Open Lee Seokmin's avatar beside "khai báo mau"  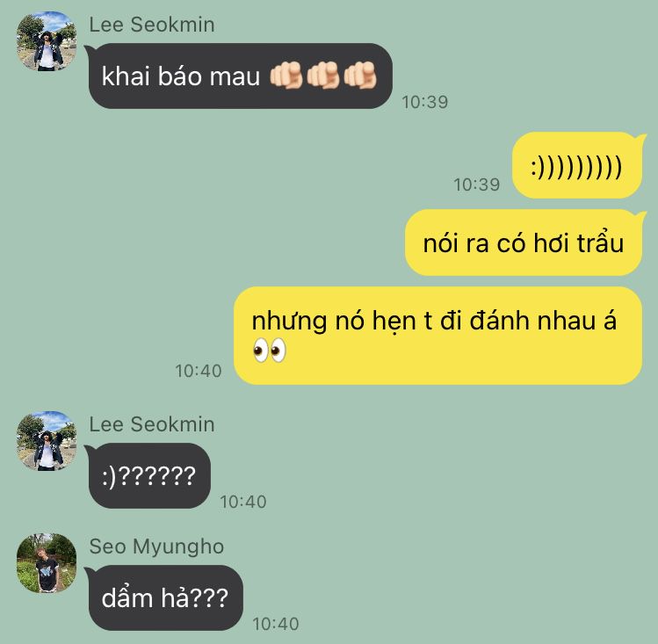pyautogui.click(x=47, y=41)
